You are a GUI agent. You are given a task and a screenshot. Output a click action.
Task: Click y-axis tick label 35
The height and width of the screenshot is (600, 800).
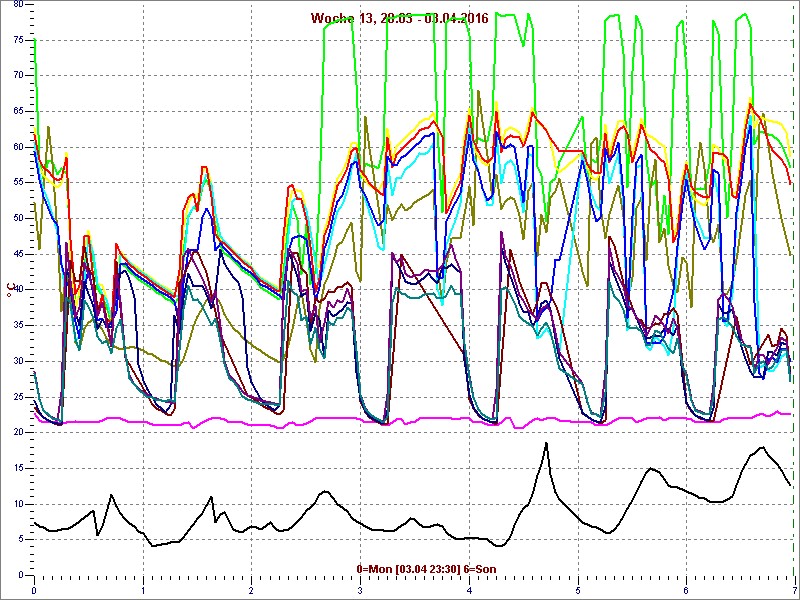[18, 325]
